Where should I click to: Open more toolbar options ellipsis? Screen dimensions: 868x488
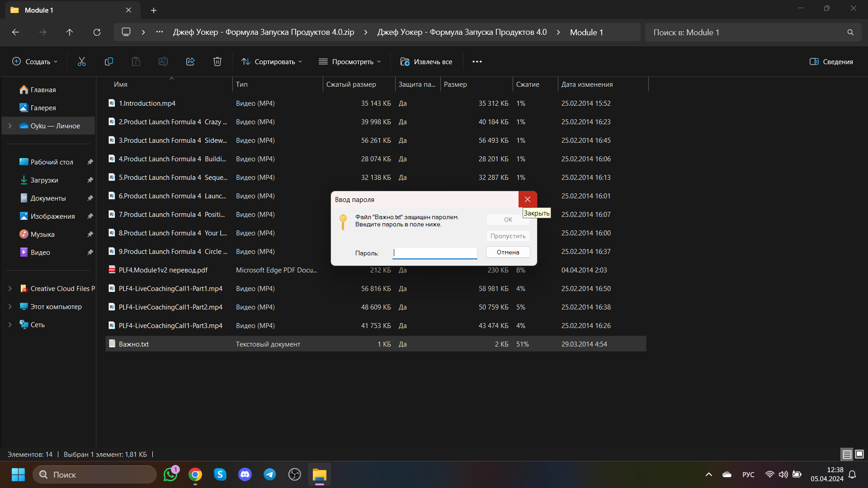tap(477, 61)
